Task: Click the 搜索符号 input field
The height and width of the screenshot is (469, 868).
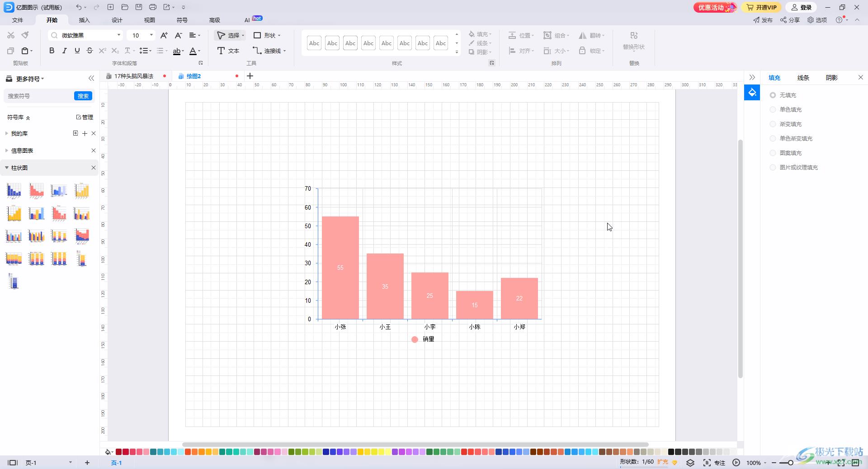Action: [39, 96]
